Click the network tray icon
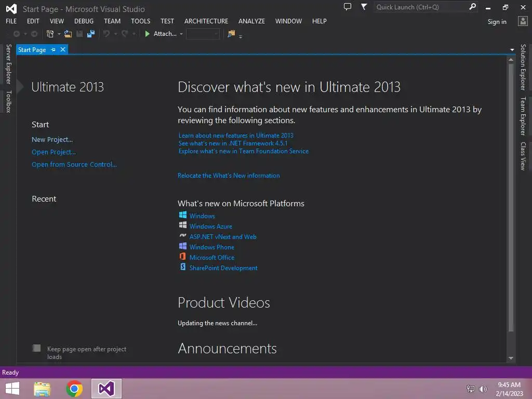 tap(471, 389)
